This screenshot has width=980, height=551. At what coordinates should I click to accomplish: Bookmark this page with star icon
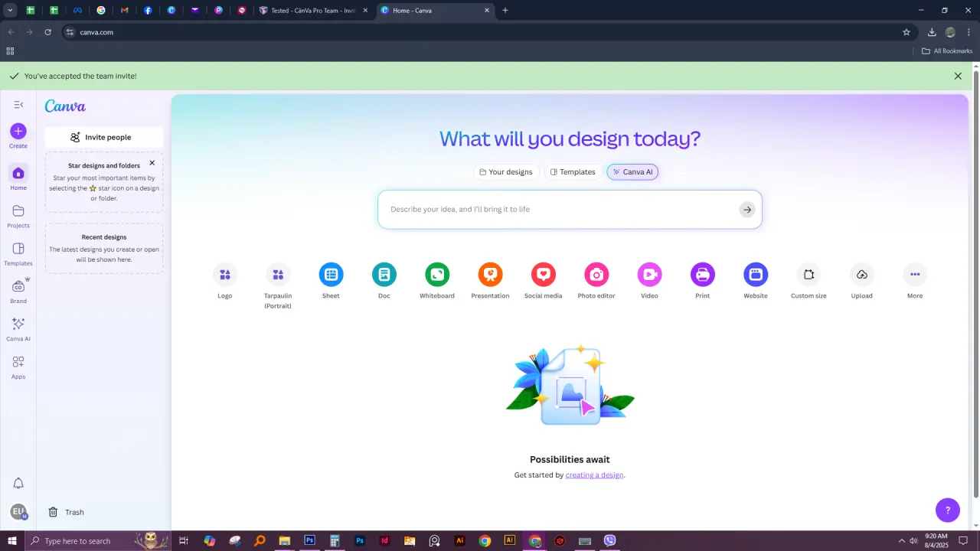(x=906, y=32)
